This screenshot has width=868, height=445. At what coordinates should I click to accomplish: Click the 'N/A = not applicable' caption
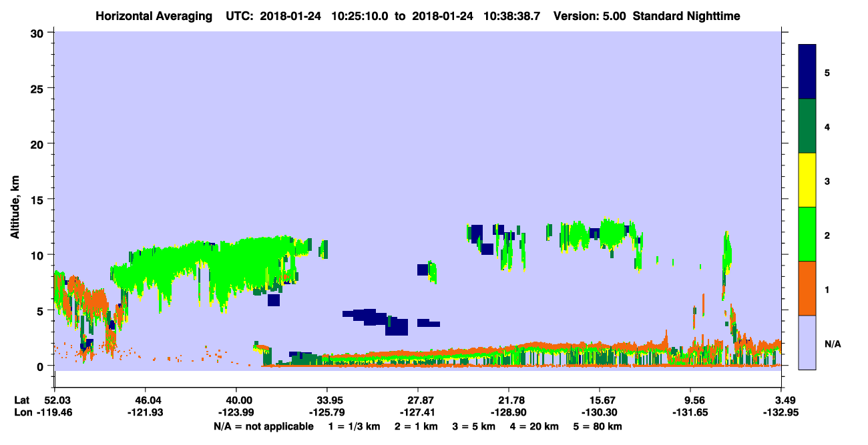tap(263, 426)
